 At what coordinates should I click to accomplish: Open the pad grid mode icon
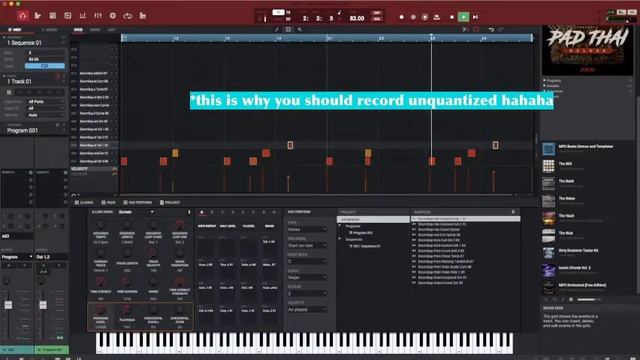coord(53,16)
